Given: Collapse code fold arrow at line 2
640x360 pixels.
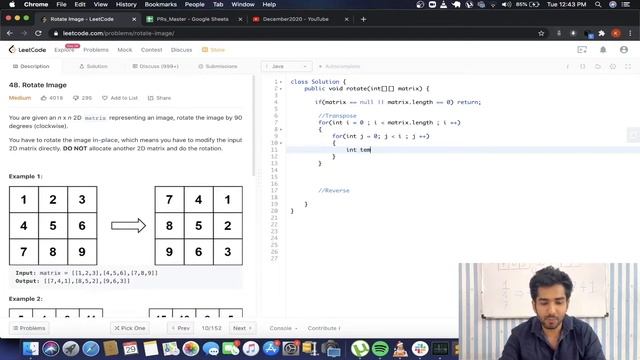Looking at the screenshot, I should tap(281, 89).
